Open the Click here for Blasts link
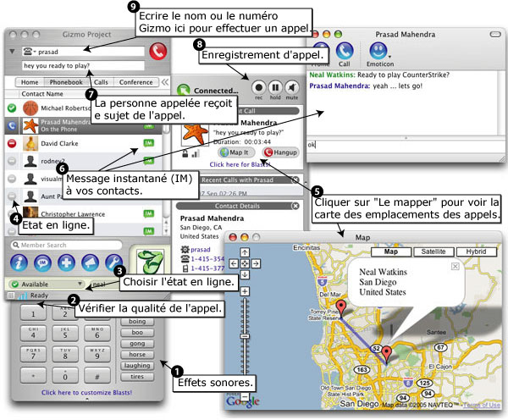This screenshot has width=508, height=420. [x=240, y=164]
